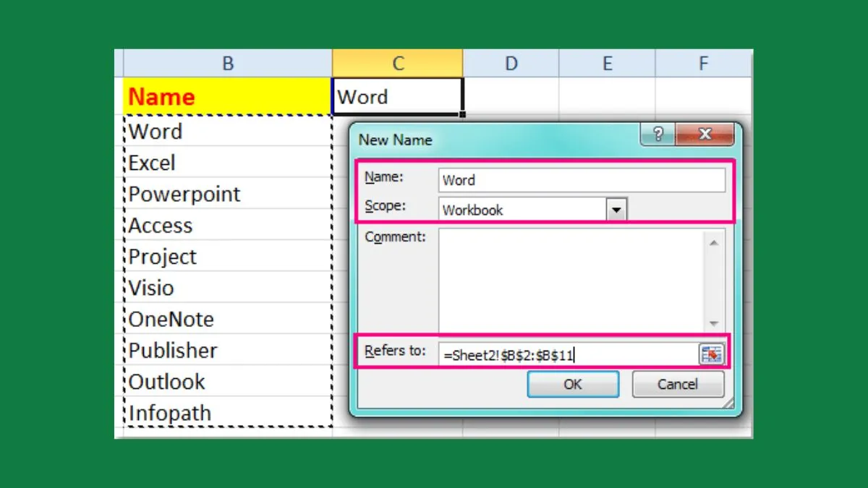Select the yellow Name header cell

(x=227, y=97)
